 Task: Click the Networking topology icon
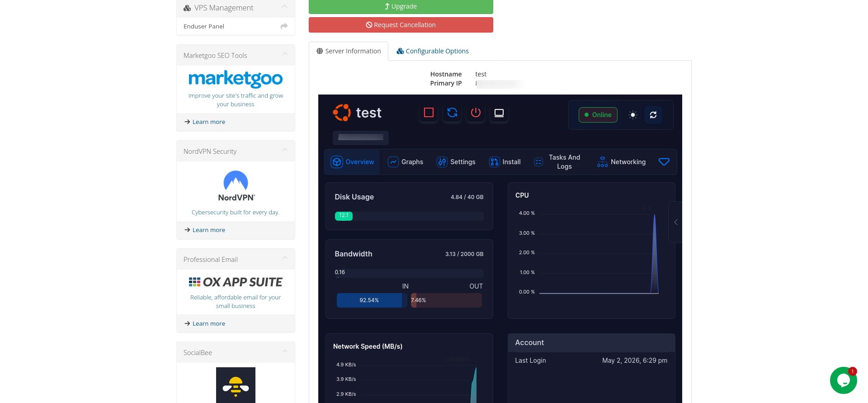(x=603, y=162)
